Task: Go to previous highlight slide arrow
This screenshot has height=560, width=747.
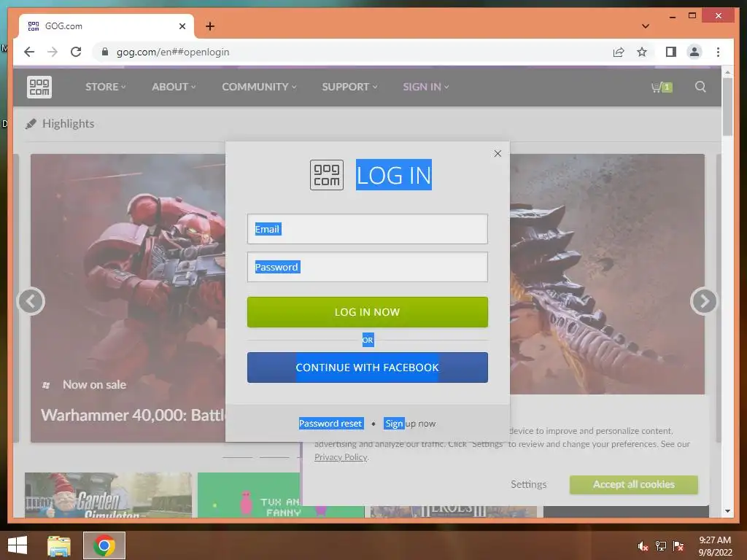Action: (31, 301)
